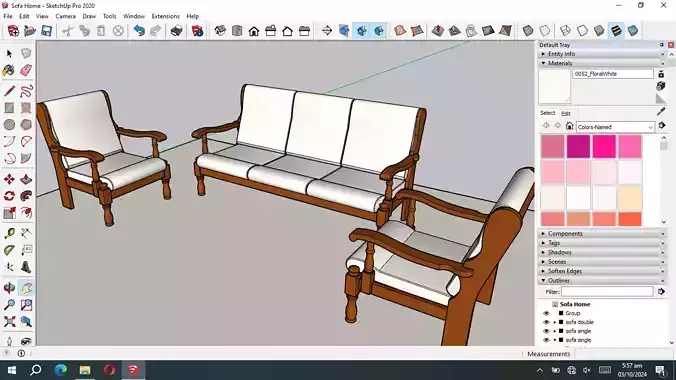Choose the Tape Measure tool
Screen dimensions: 676x380
(x=9, y=233)
